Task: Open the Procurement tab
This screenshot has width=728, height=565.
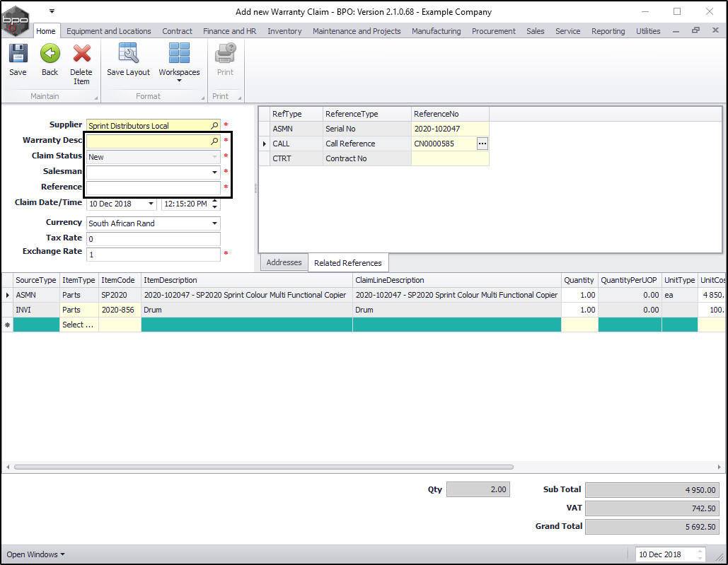Action: click(x=494, y=31)
